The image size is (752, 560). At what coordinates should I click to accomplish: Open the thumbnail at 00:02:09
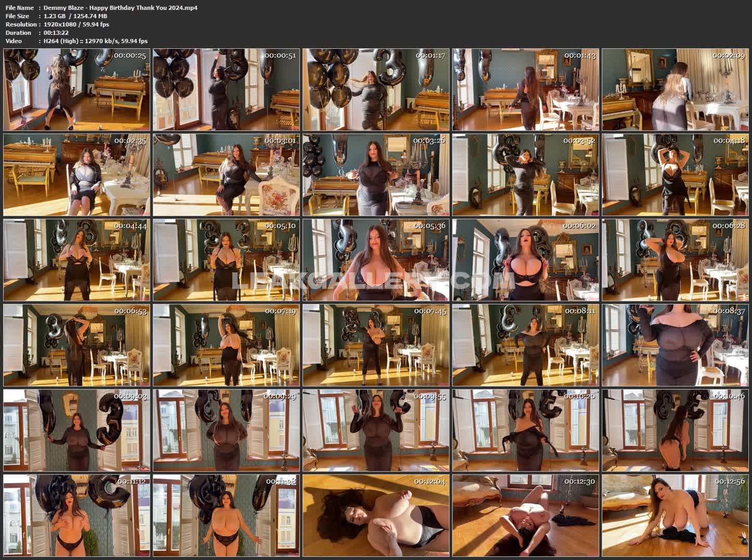[675, 90]
